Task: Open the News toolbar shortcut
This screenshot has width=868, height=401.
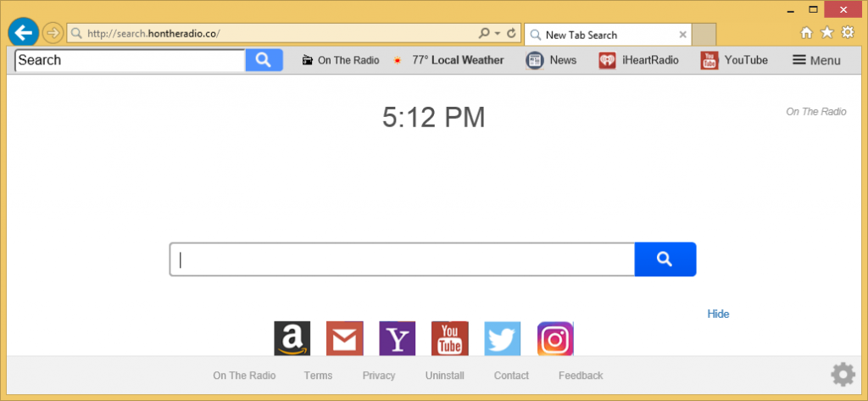Action: (x=551, y=60)
